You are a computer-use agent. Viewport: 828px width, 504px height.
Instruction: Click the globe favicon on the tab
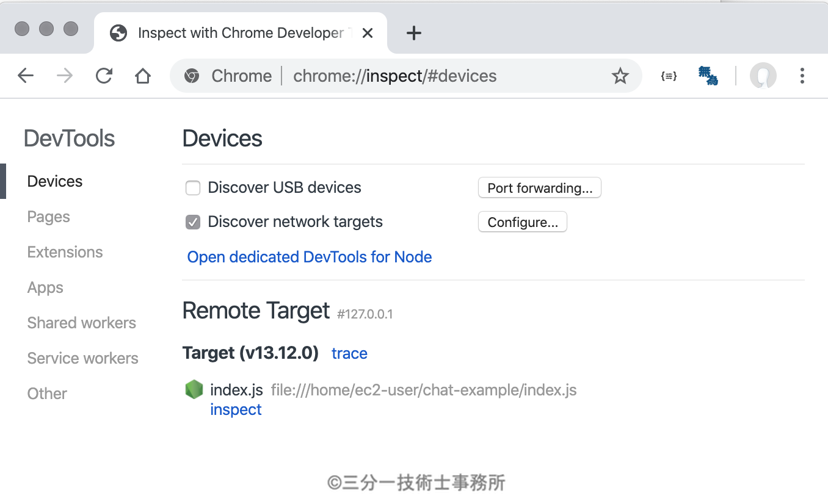[118, 33]
